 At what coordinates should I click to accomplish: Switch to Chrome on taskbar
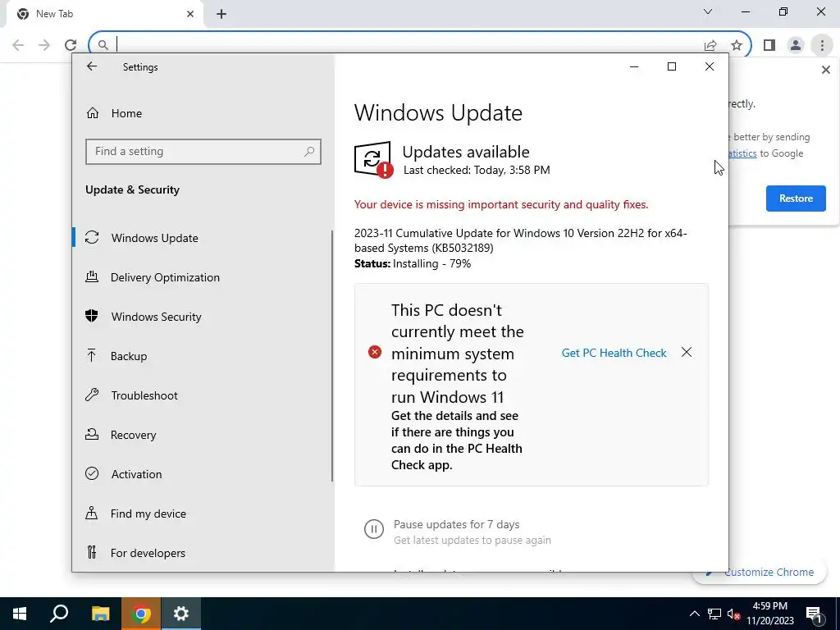(141, 614)
